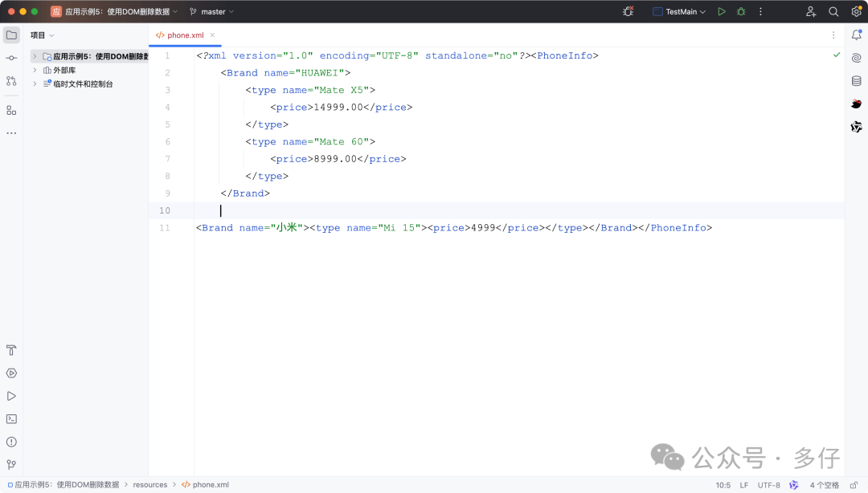Change the 4 个空格 indent setting
The height and width of the screenshot is (493, 868).
tap(825, 485)
